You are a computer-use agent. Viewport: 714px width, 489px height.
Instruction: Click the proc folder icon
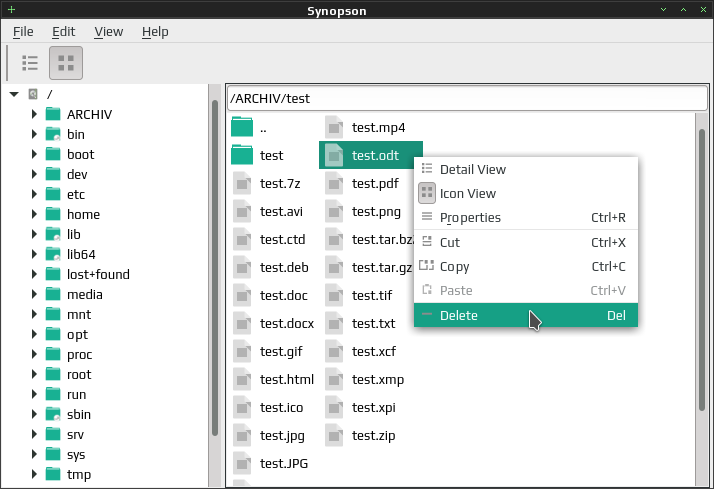pos(53,354)
